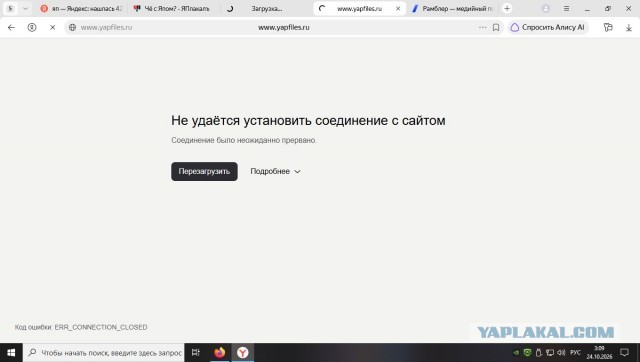Image resolution: width=640 pixels, height=362 pixels.
Task: Click the Соединение было неожиданно прервано text
Action: point(244,140)
